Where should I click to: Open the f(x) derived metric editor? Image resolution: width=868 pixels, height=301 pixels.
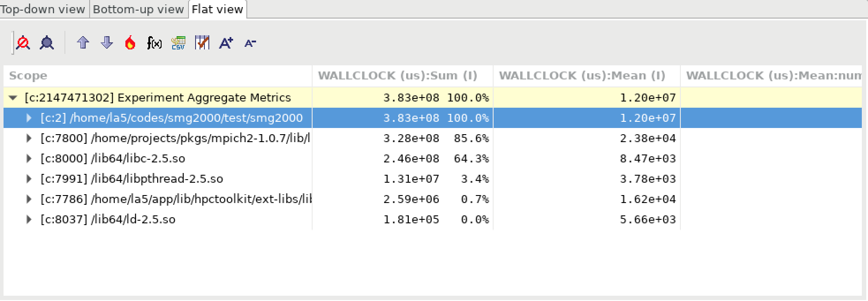tap(154, 43)
